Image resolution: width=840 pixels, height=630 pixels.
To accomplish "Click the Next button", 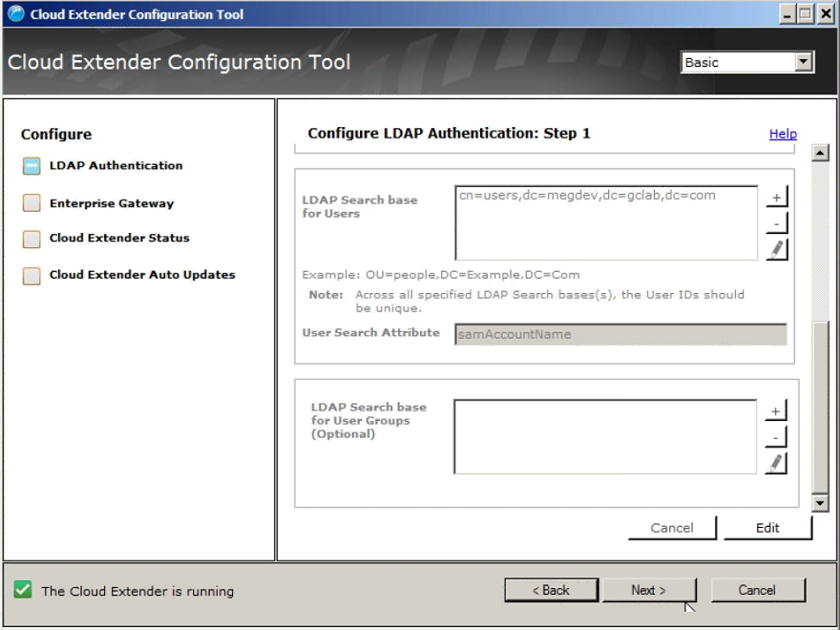I will tap(649, 590).
